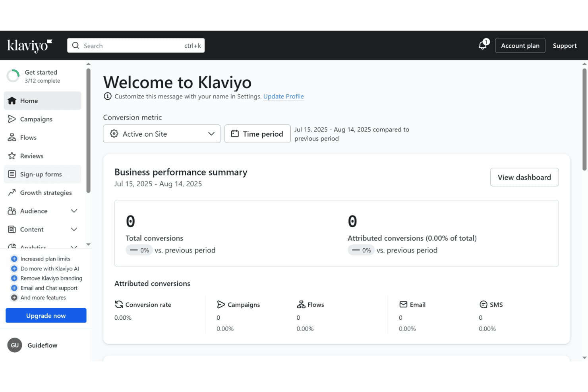Viewport: 588px width, 392px height.
Task: Click the Update Profile link
Action: tap(284, 97)
